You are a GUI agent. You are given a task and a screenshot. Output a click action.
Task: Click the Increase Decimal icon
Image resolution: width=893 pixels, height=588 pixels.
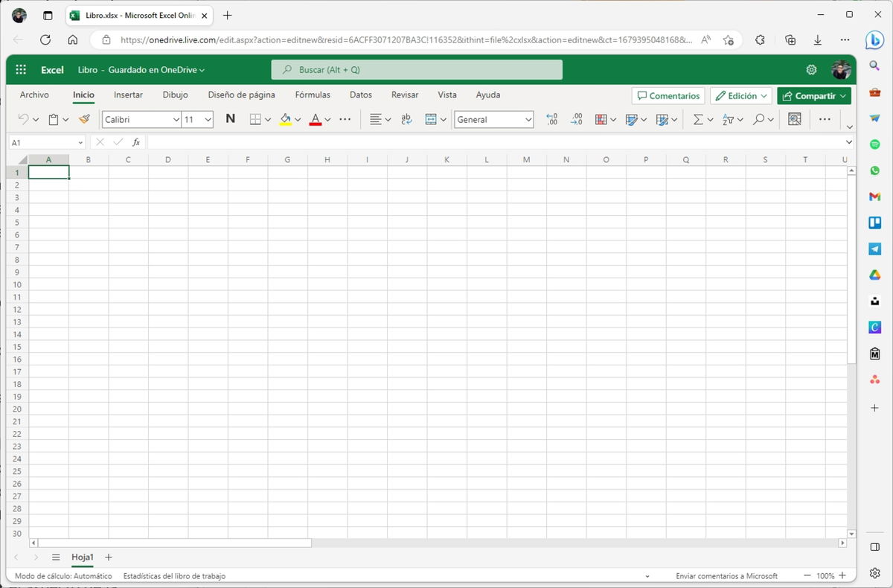(552, 119)
